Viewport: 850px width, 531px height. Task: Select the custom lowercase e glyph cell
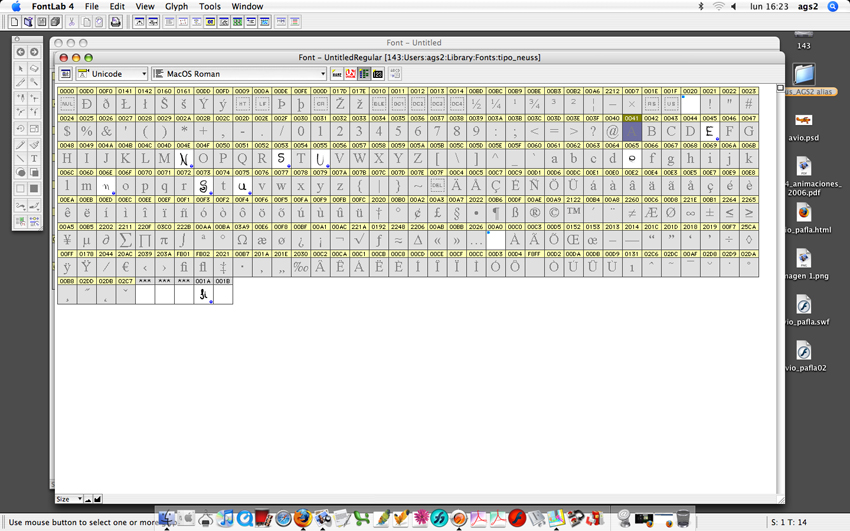click(632, 158)
